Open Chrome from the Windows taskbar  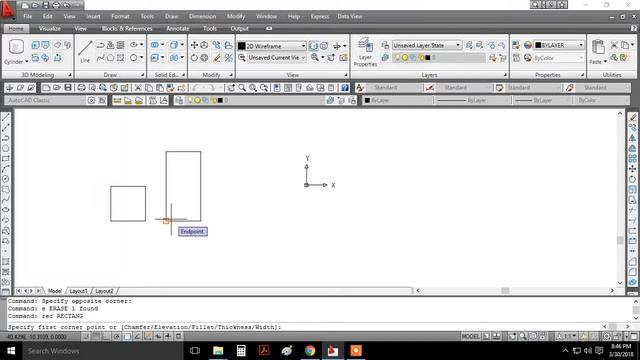coord(310,351)
